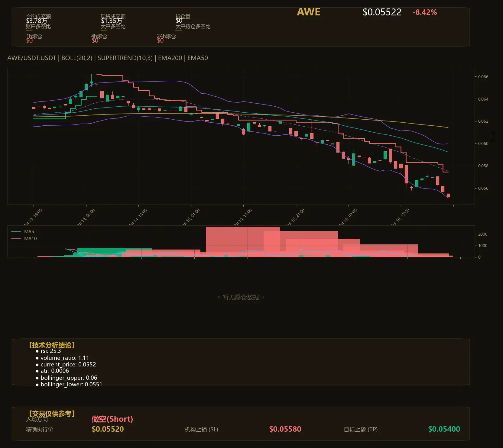Click the stop loss value $0.05580
Image resolution: width=503 pixels, height=448 pixels.
tap(285, 429)
